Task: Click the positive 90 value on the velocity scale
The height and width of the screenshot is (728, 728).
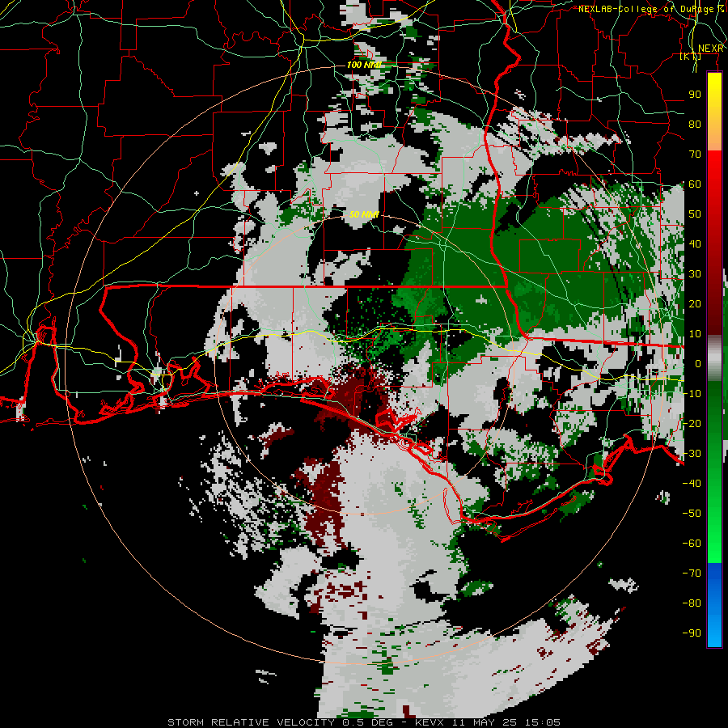Action: click(695, 95)
